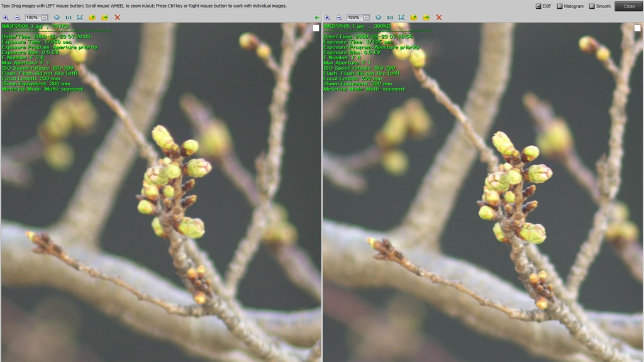This screenshot has height=362, width=644.
Task: Open the right pane's 100% zoom dropdown
Action: tap(366, 18)
